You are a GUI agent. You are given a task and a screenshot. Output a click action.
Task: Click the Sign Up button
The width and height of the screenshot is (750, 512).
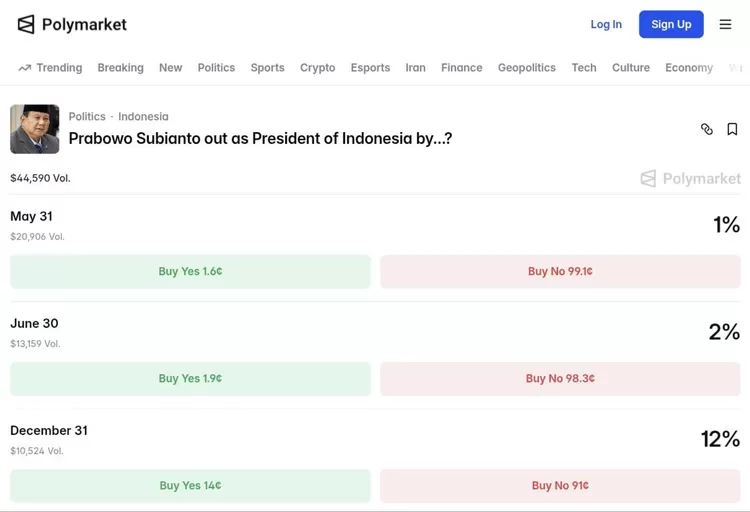(x=671, y=24)
